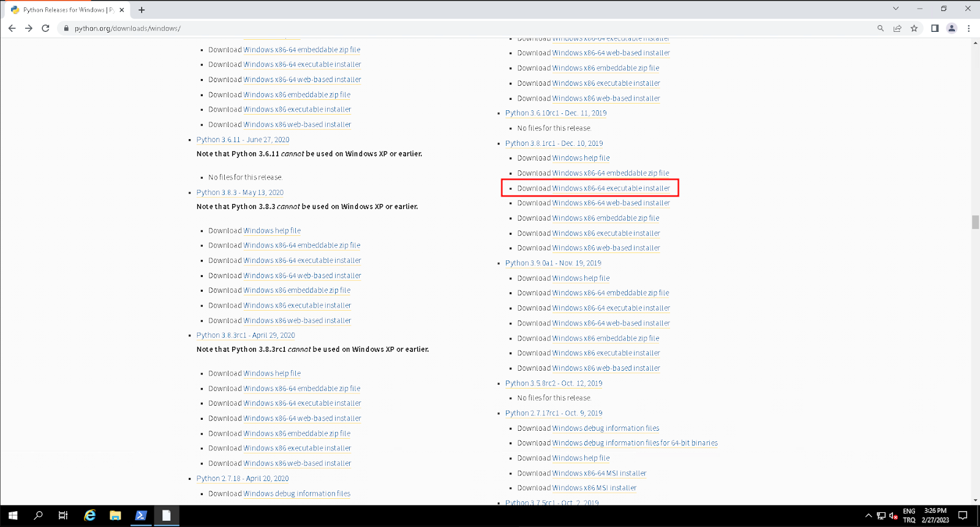The height and width of the screenshot is (527, 980).
Task: Open the Python 3.6.10rc1 - Dec. 11, 2019 release
Action: [556, 113]
